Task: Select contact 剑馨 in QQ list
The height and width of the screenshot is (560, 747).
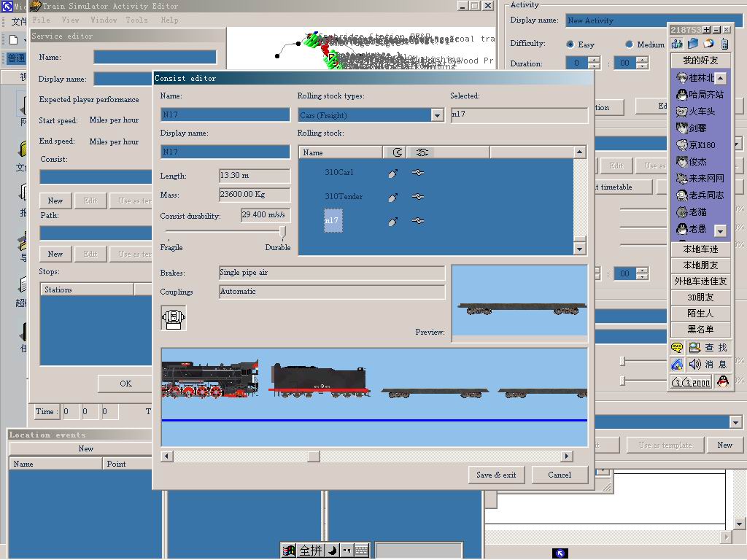Action: point(692,128)
